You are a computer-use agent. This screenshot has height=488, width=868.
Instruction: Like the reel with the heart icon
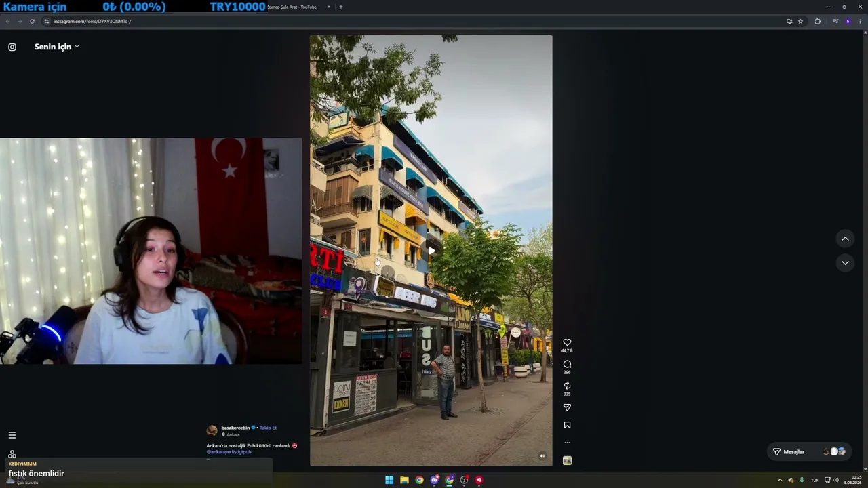click(x=567, y=342)
